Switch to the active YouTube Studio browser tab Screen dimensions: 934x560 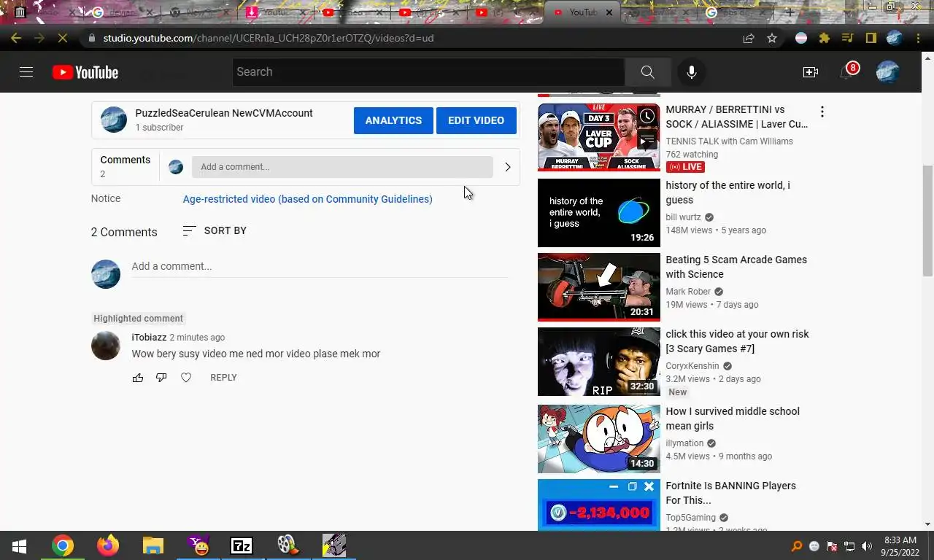click(582, 12)
